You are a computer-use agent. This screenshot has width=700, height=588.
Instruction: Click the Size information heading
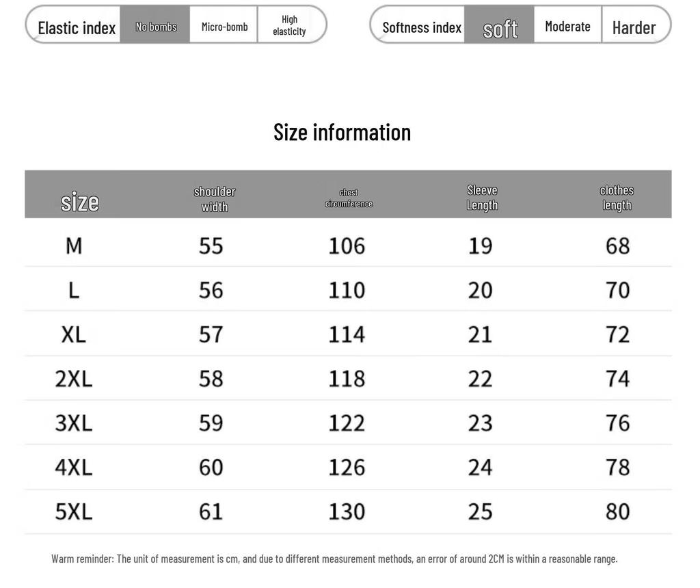[x=342, y=132]
